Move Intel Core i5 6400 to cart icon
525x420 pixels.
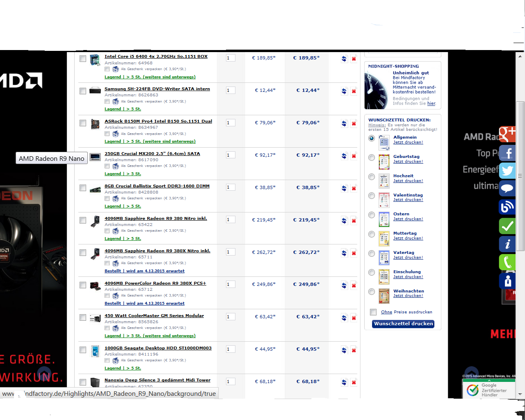[x=344, y=59]
